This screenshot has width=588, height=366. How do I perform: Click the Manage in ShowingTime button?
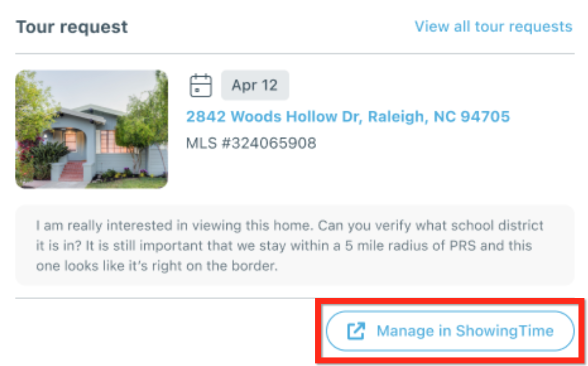click(x=450, y=331)
